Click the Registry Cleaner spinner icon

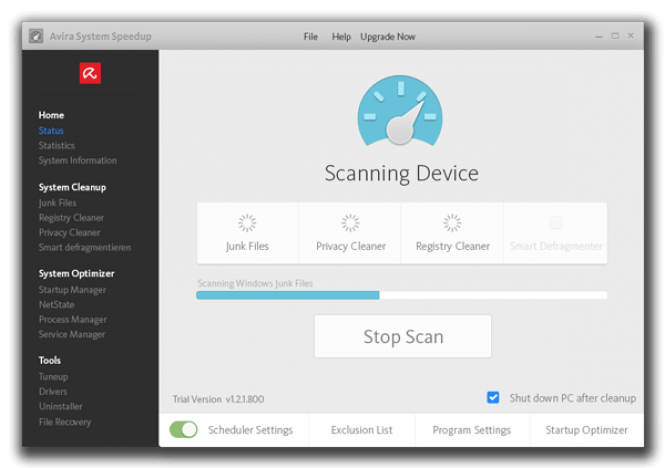(452, 223)
